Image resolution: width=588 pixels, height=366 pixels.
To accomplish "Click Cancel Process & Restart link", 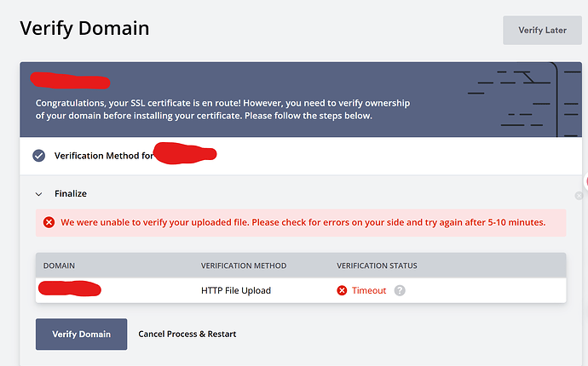I will (x=187, y=334).
